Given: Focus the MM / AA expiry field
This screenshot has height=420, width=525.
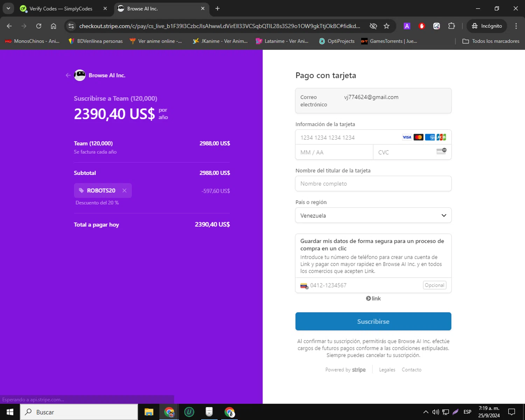Looking at the screenshot, I should 334,152.
